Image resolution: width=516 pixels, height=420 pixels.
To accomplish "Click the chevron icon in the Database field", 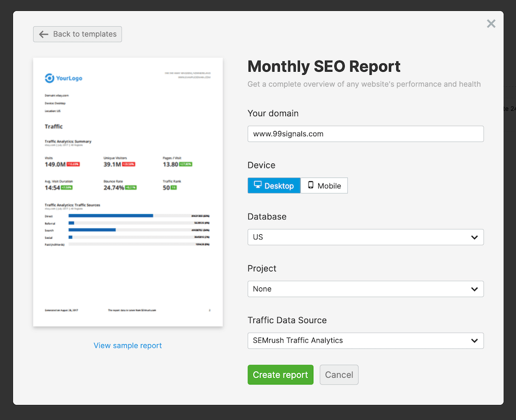I will 474,237.
